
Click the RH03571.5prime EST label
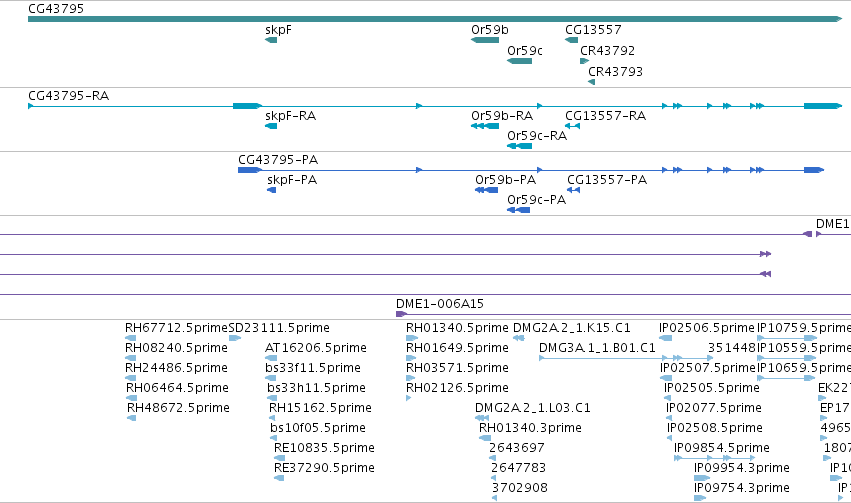[458, 368]
